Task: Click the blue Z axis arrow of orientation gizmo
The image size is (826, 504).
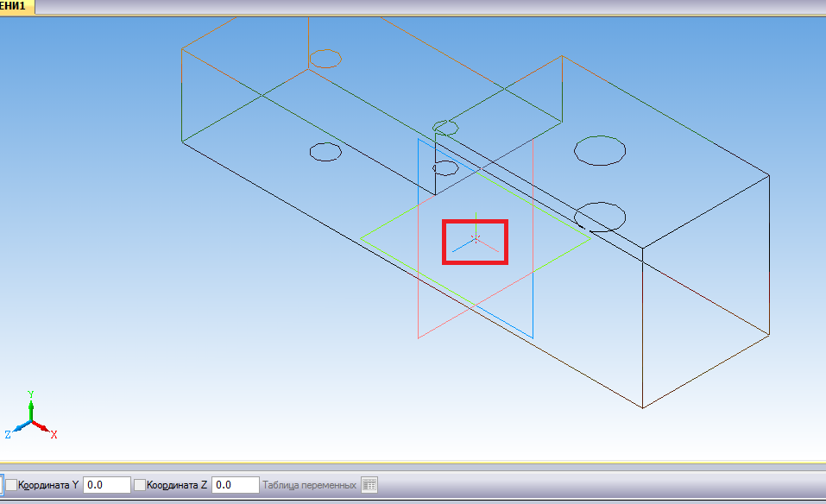Action: (x=18, y=430)
